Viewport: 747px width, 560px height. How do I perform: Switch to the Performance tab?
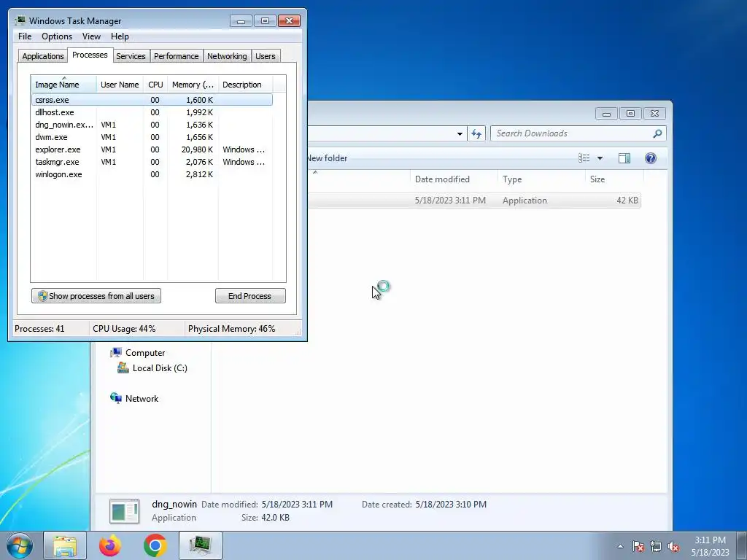pos(177,56)
